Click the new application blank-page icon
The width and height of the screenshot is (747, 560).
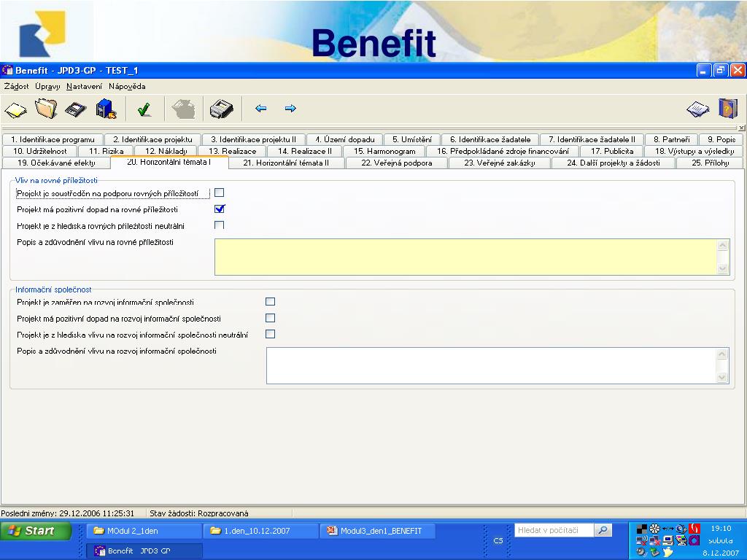[x=16, y=109]
